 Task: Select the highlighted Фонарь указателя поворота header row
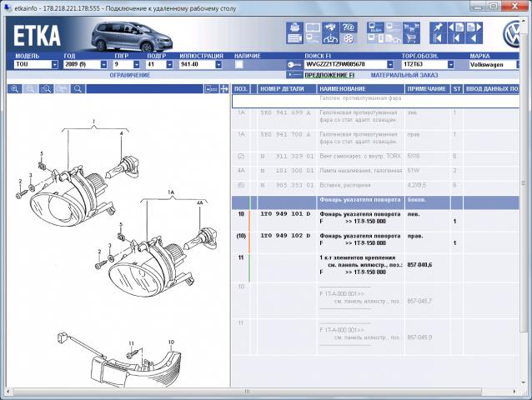[375, 202]
